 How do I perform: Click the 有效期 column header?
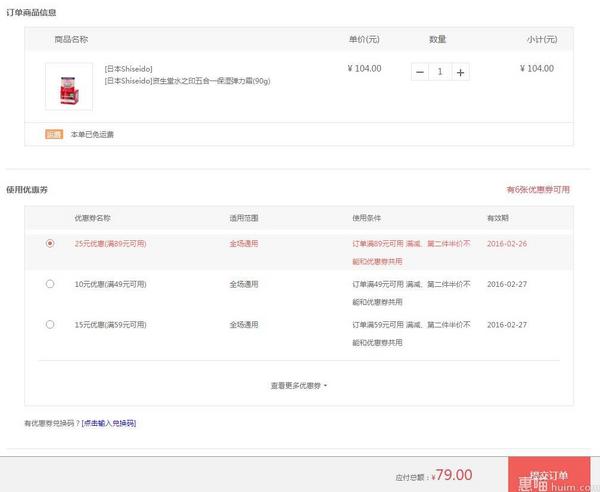[x=497, y=218]
